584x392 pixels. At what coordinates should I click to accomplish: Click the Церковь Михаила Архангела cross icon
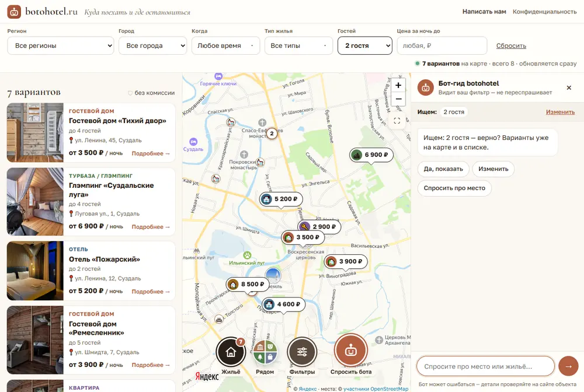pyautogui.click(x=379, y=339)
